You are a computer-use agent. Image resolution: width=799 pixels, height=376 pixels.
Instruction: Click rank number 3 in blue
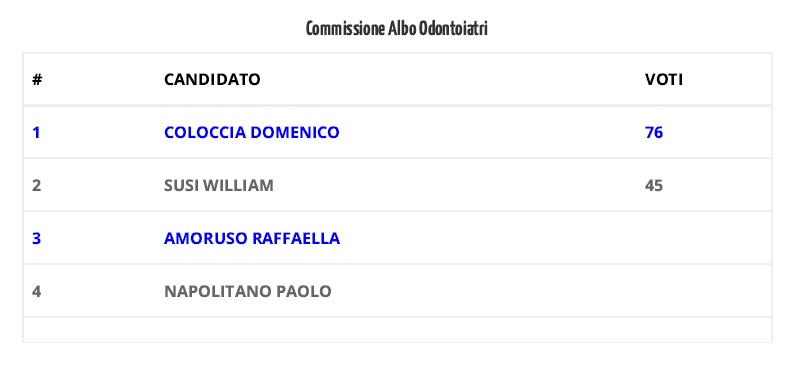click(36, 238)
